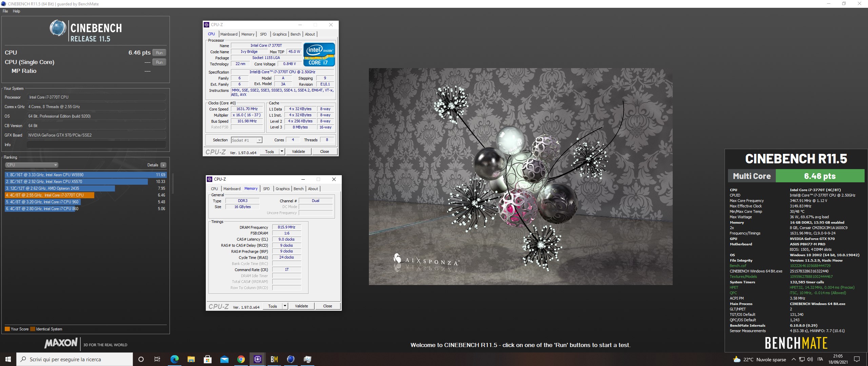Switch to SPD tab in the lower CPU-Z window
868x366 pixels.
(267, 189)
